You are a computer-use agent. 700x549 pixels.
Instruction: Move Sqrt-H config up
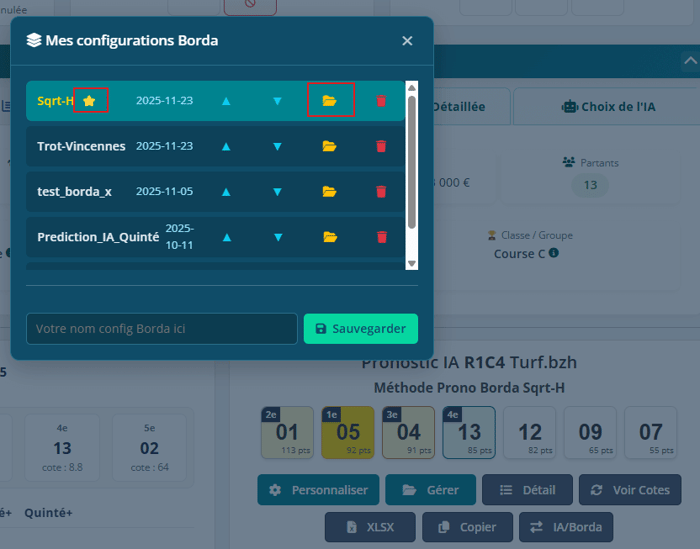(x=226, y=101)
